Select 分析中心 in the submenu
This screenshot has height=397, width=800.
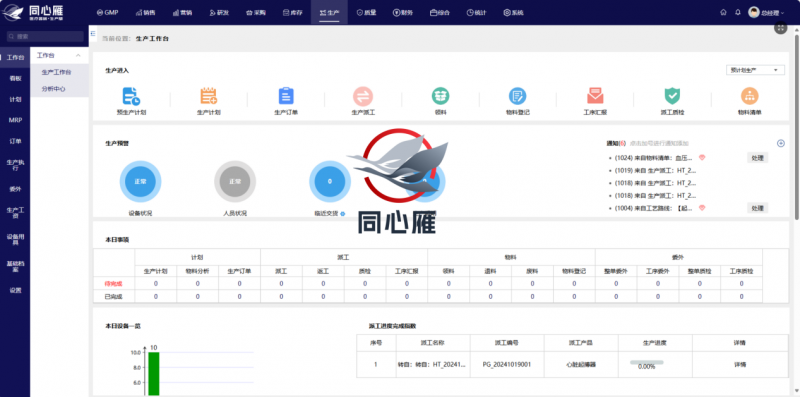[x=54, y=89]
